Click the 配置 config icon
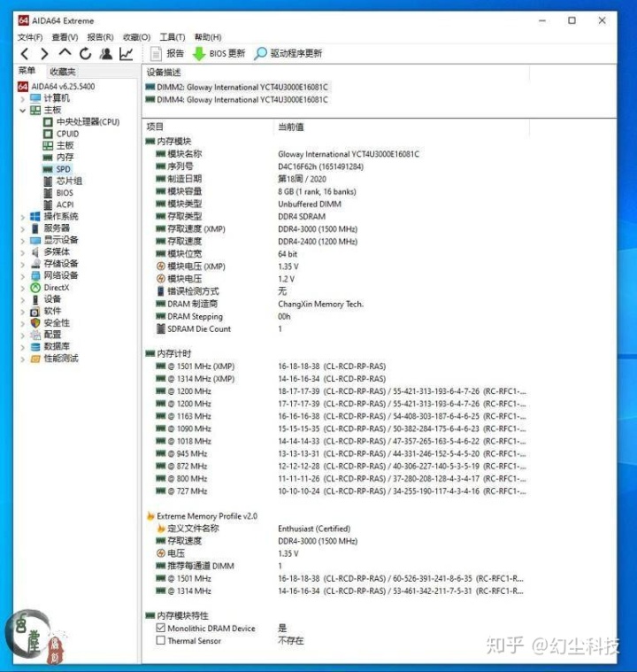 click(x=35, y=335)
